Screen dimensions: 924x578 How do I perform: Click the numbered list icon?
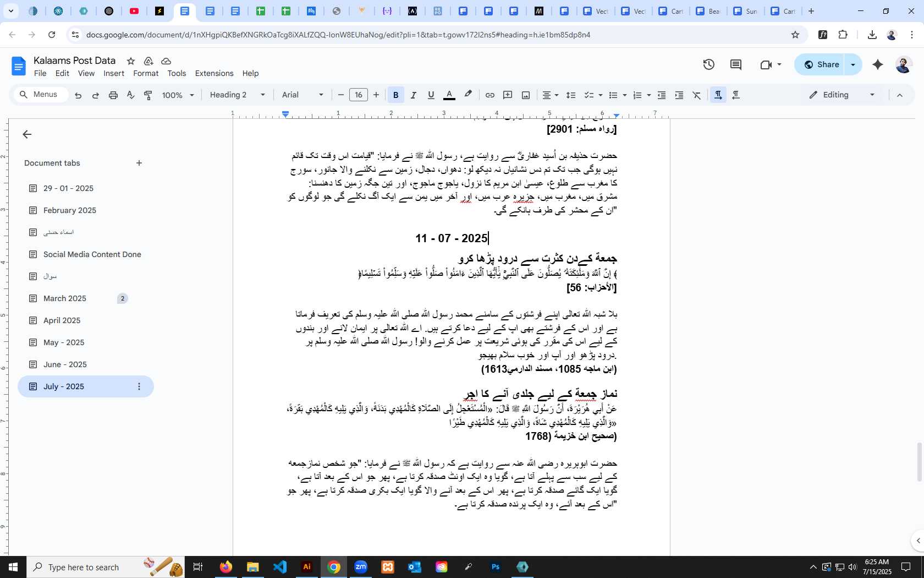pos(637,95)
